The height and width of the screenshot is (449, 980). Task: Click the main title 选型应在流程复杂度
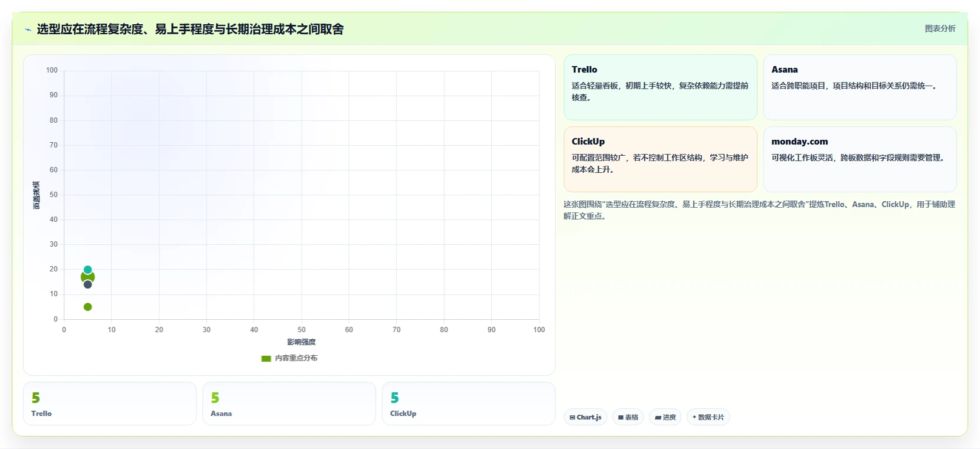[190, 29]
